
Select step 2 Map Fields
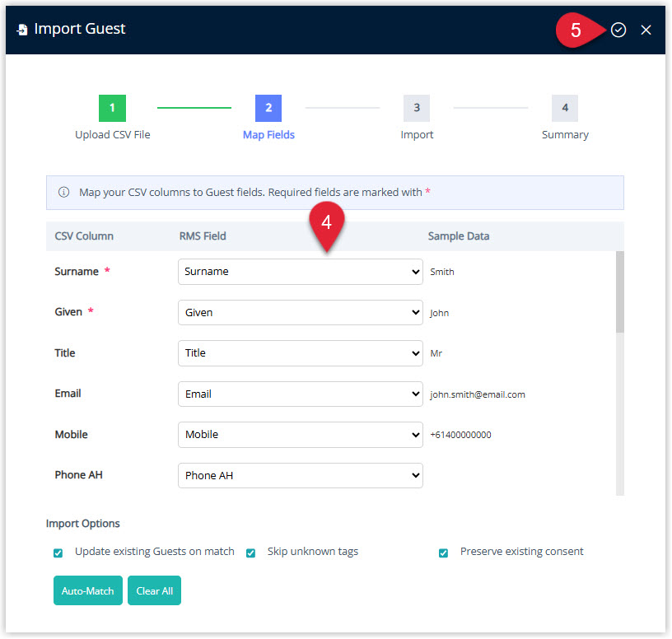click(x=268, y=108)
